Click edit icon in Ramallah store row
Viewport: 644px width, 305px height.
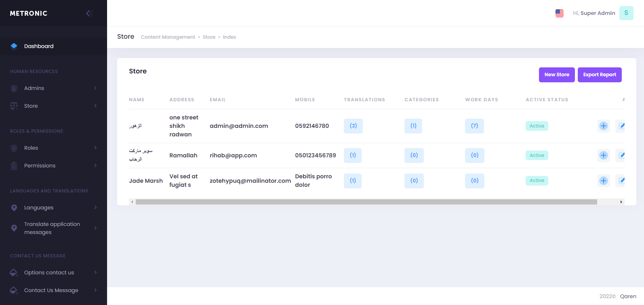[621, 155]
